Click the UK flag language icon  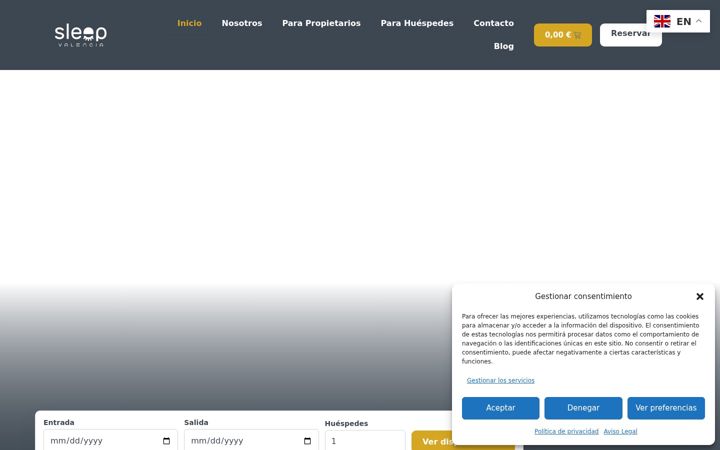662,22
